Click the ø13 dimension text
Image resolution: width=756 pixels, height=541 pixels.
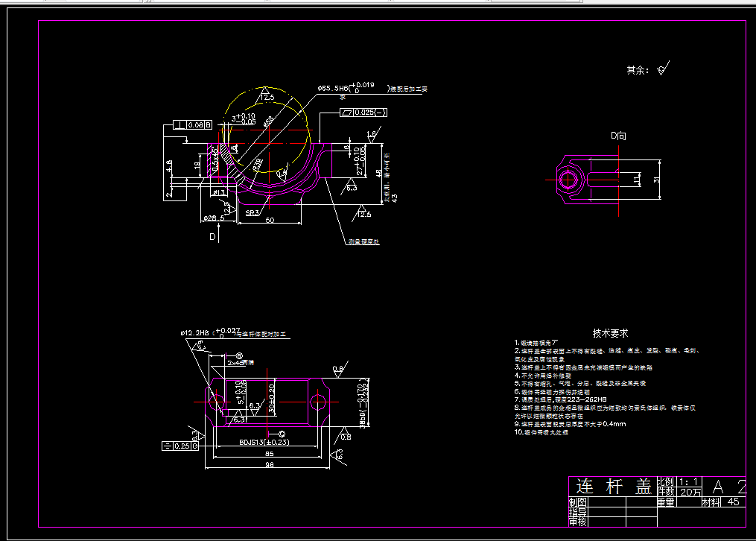click(x=219, y=192)
